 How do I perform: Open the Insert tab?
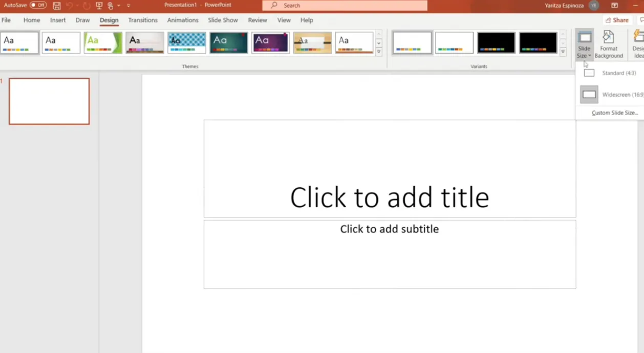58,20
